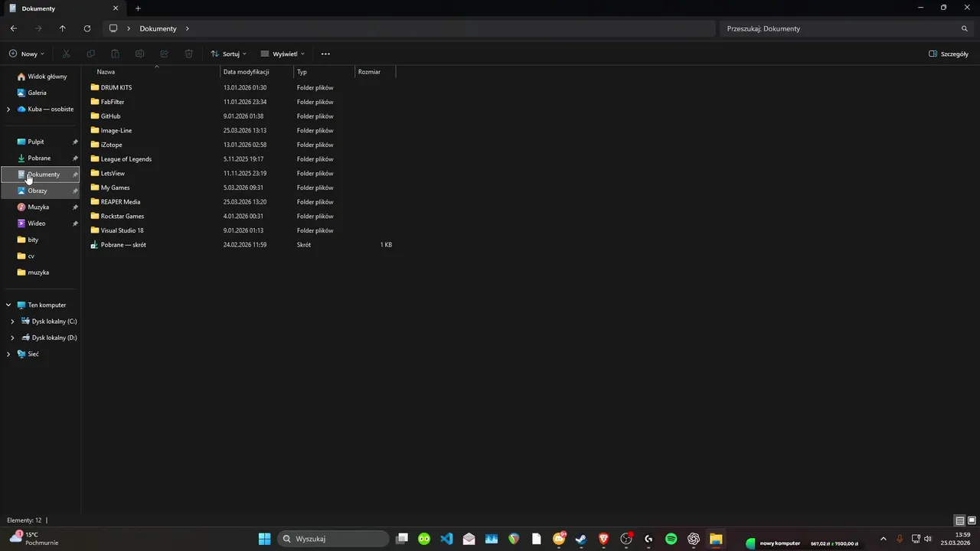Screen dimensions: 980x551
Task: Launch Visual Studio Code from taskbar
Action: 446,539
